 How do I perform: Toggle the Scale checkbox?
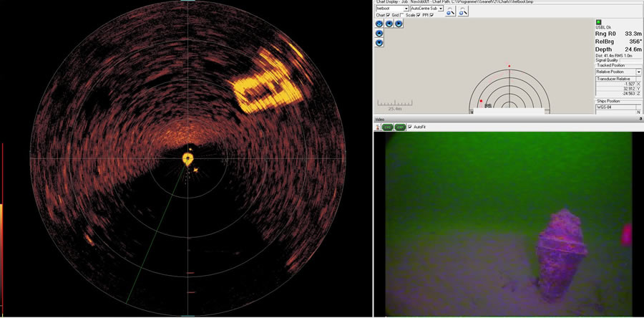click(419, 15)
